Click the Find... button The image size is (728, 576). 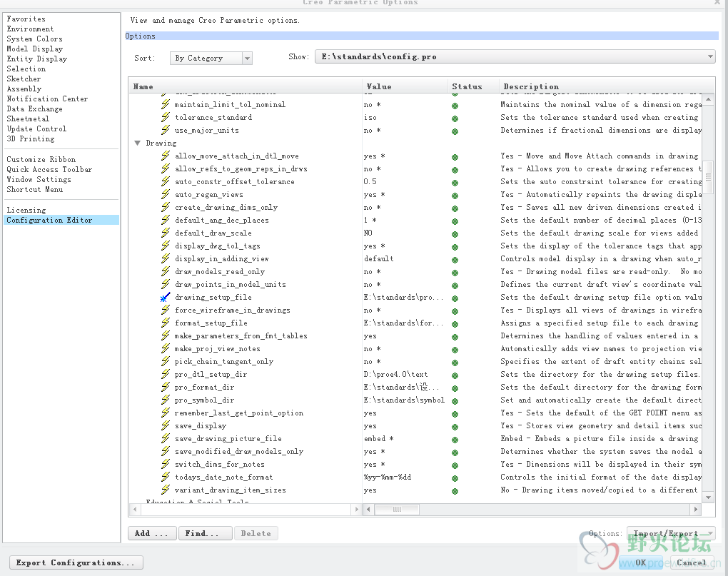(x=206, y=533)
